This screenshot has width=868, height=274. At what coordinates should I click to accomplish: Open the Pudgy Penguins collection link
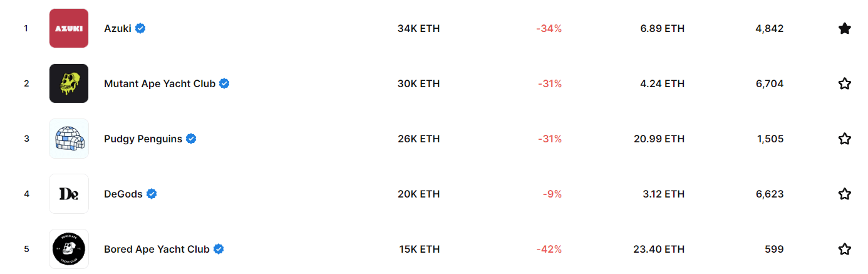pos(143,139)
